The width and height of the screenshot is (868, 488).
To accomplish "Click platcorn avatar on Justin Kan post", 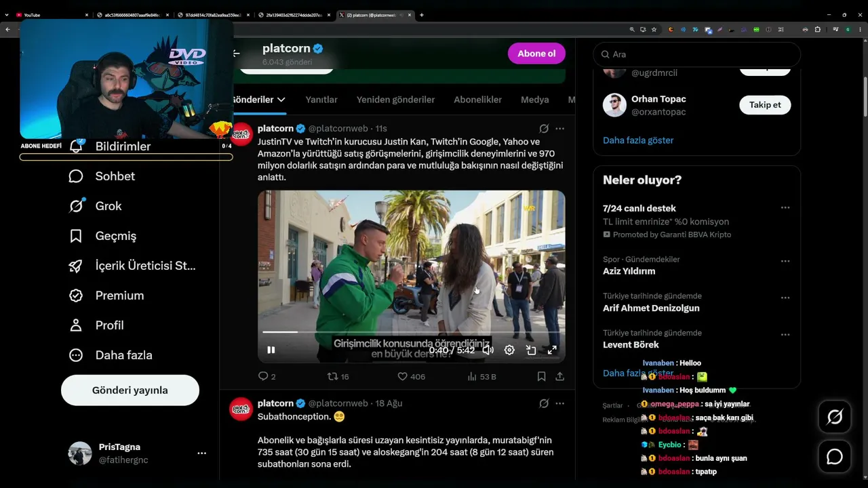I will [241, 134].
